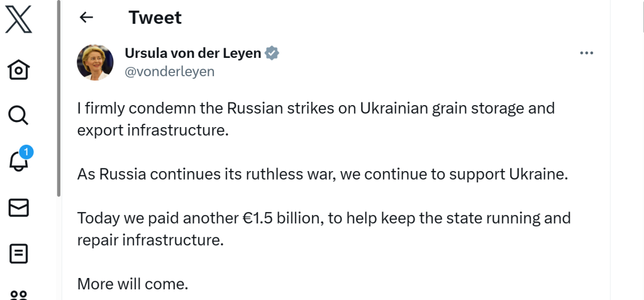This screenshot has height=300, width=644.
Task: Click the Ursula von der Leyen display name
Action: [193, 53]
